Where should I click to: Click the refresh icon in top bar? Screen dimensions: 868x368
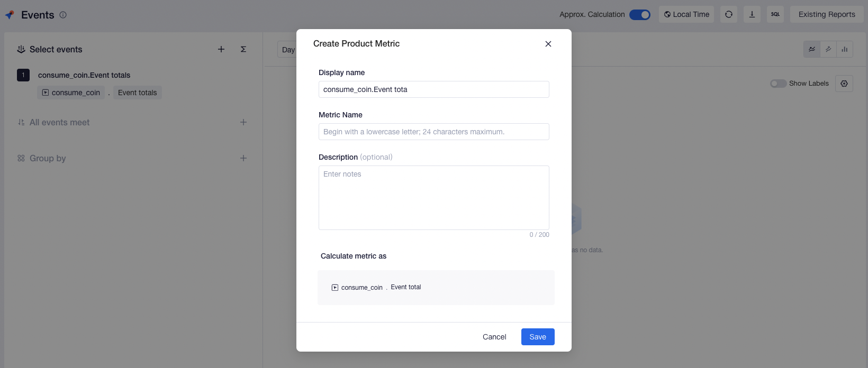coord(729,14)
